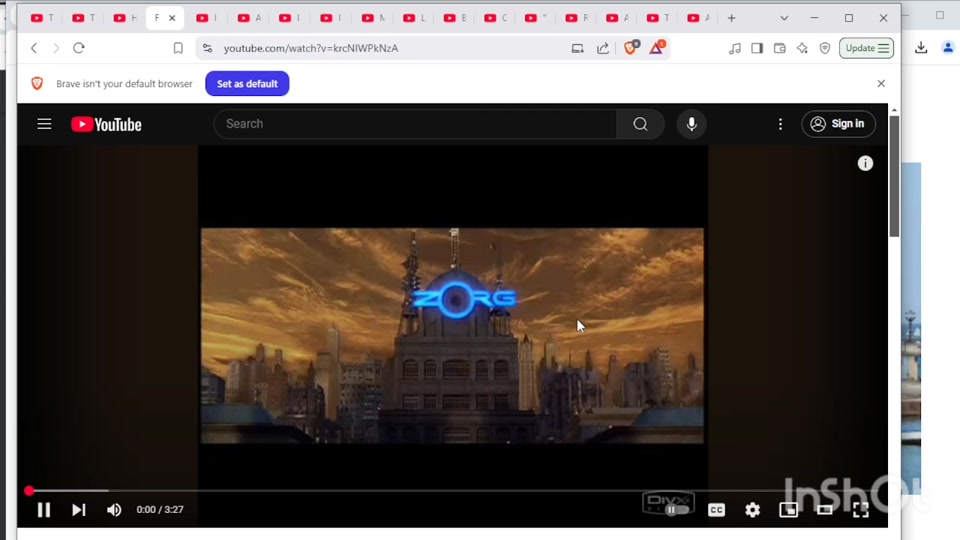The width and height of the screenshot is (960, 540).
Task: Set Brave as default browser
Action: (x=247, y=84)
